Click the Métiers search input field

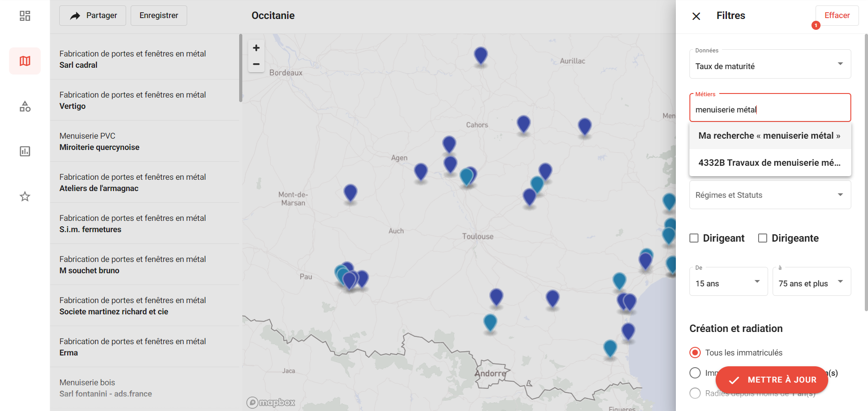770,107
